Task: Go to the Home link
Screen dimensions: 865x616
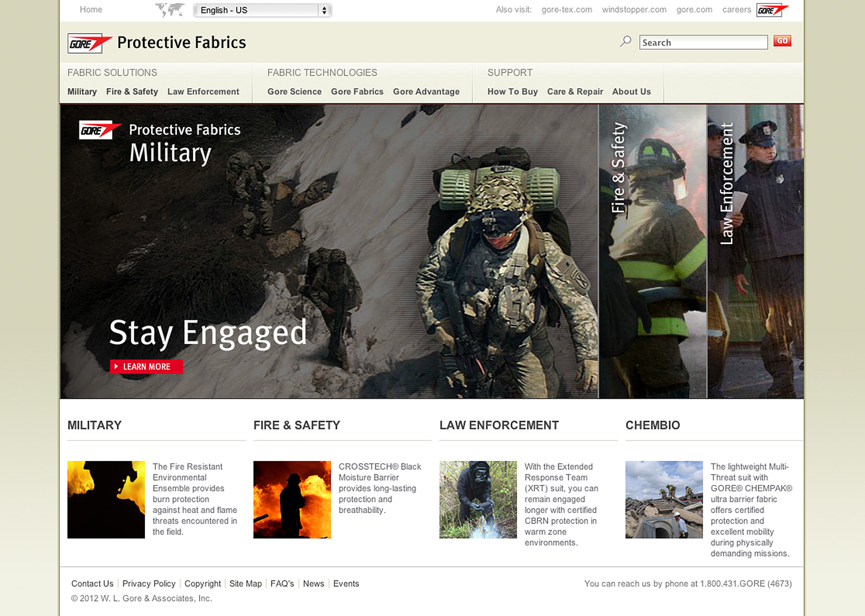Action: coord(91,9)
